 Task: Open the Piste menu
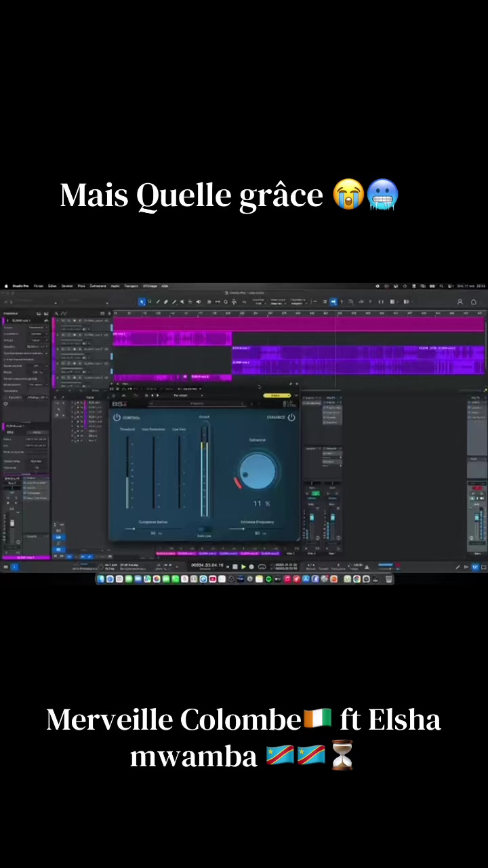81,286
